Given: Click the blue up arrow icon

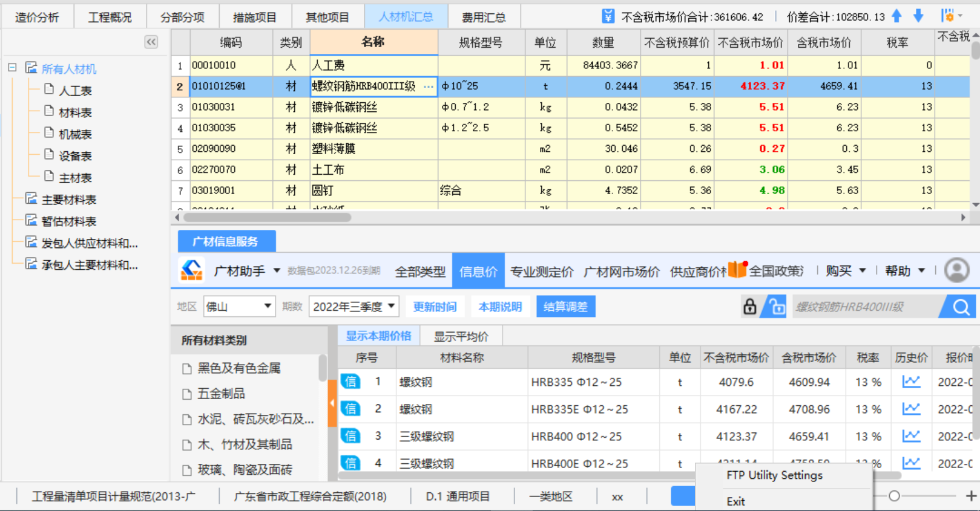Looking at the screenshot, I should pyautogui.click(x=897, y=16).
